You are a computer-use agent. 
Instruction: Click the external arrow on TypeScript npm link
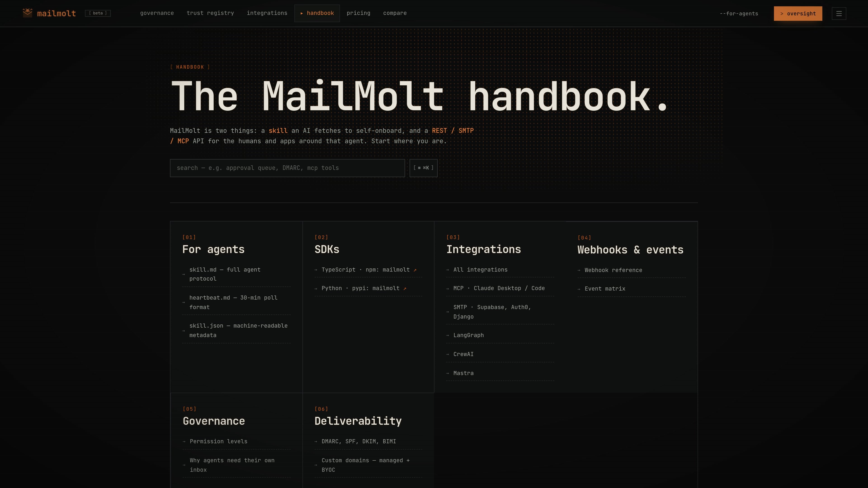[415, 270]
